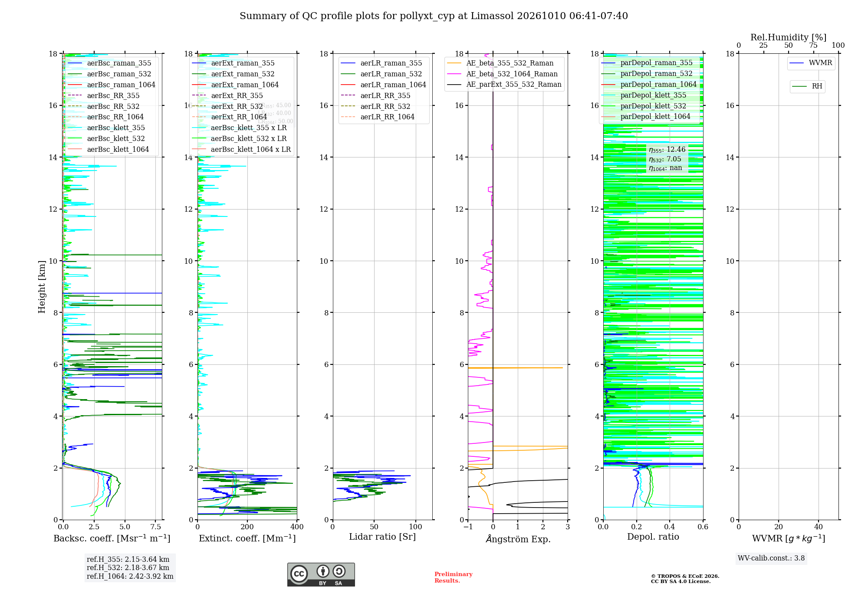Click the Creative Commons BY-SA license badge

point(321,574)
